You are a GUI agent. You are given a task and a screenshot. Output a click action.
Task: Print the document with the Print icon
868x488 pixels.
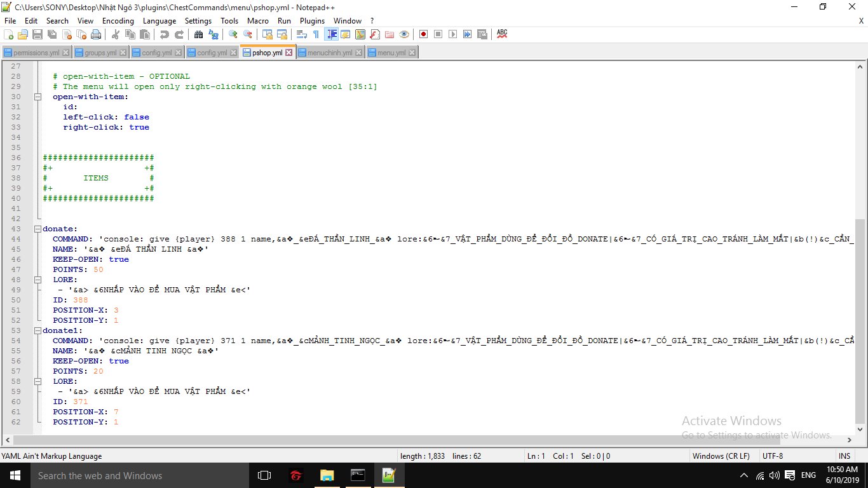tap(96, 34)
